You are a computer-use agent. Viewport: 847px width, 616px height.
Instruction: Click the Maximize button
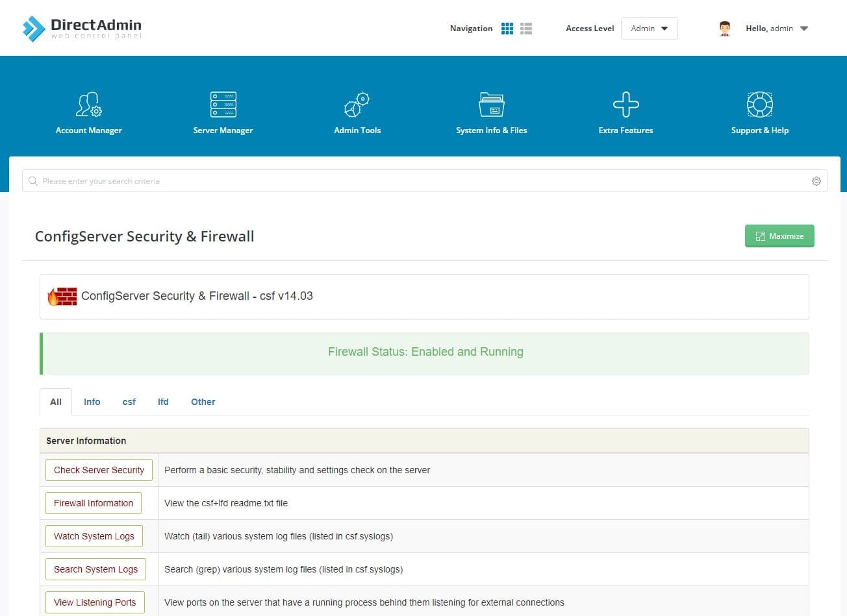tap(779, 236)
